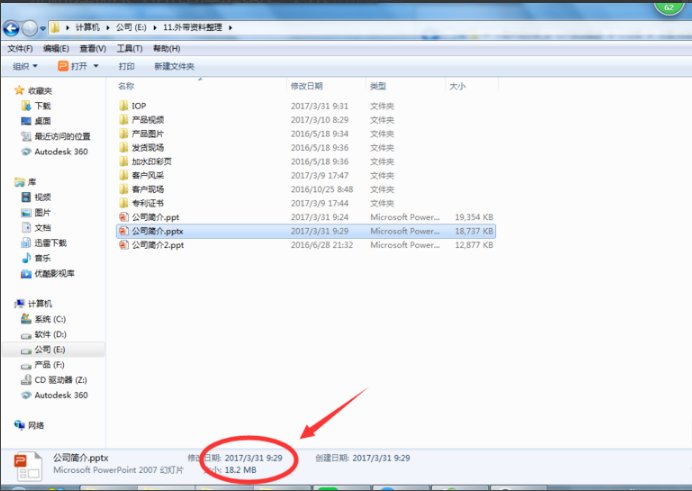Select the 库 libraries icon
Screen dimensions: 692x491
(19, 182)
